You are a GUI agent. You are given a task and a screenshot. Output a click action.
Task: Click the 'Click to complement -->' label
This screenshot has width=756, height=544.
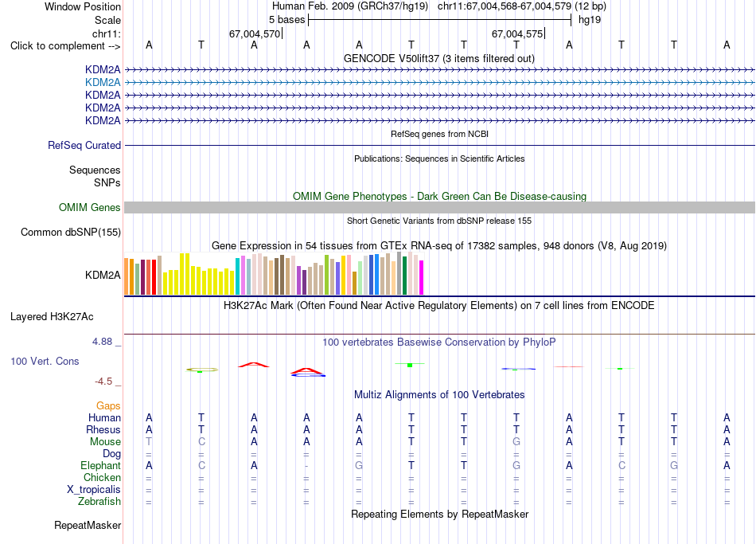pyautogui.click(x=65, y=46)
